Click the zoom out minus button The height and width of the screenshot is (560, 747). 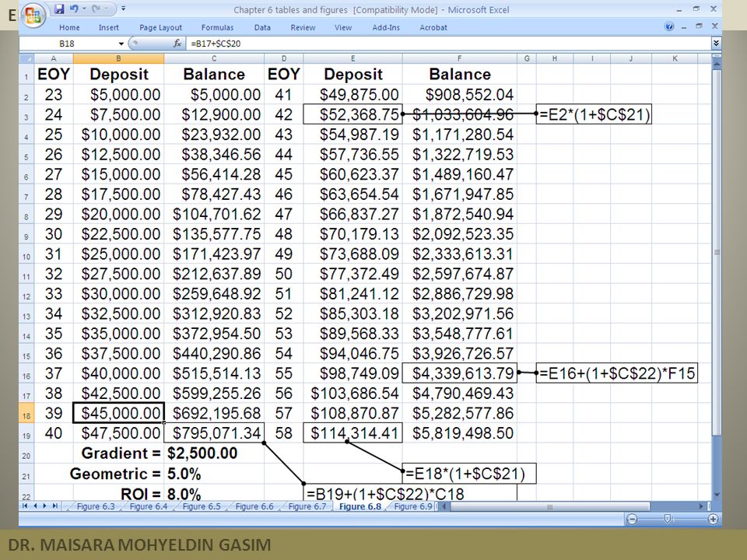pos(632,519)
